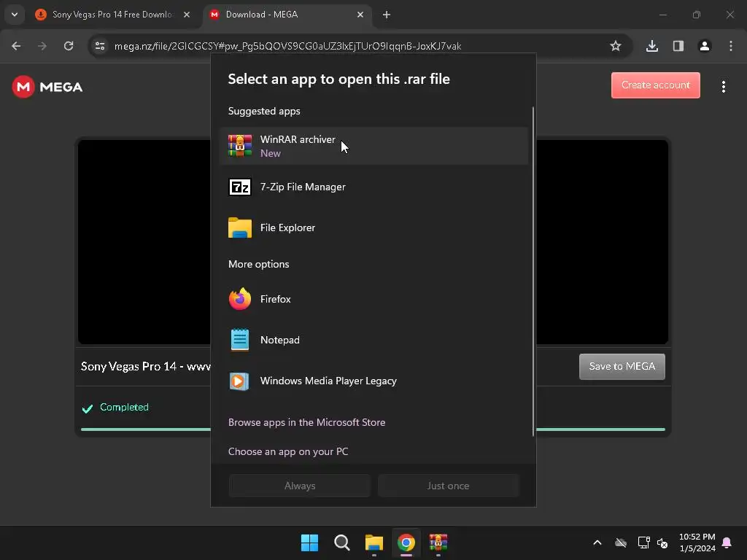Click WinRAR in the taskbar
The height and width of the screenshot is (560, 747).
(438, 542)
